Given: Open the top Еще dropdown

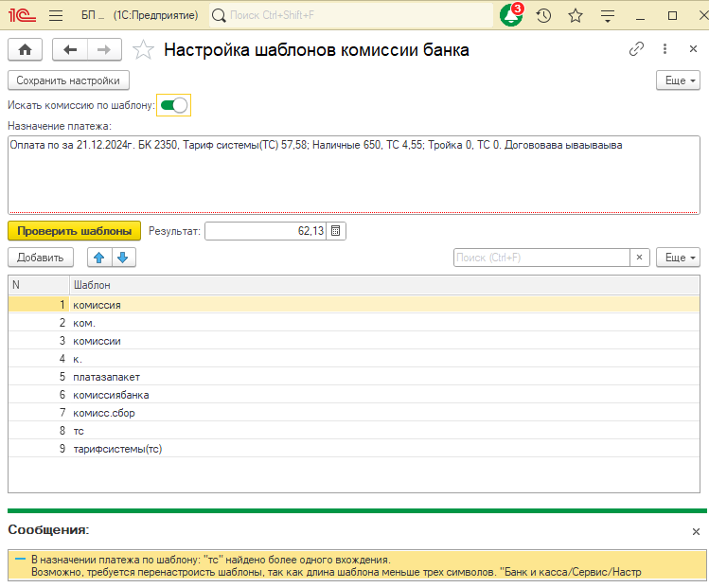Looking at the screenshot, I should coord(678,80).
